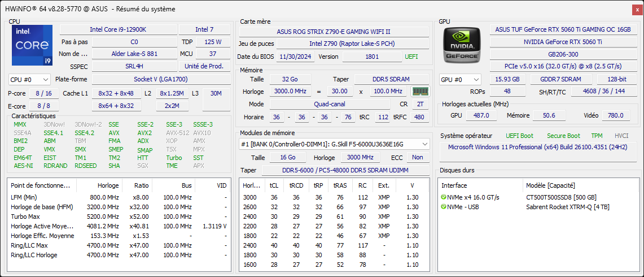Click the TPM status label

597,136
